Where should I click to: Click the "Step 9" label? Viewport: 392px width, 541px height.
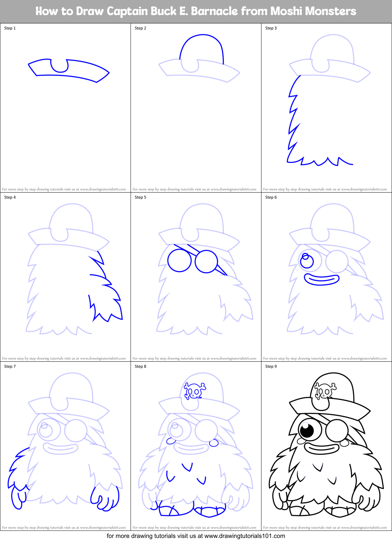pyautogui.click(x=271, y=366)
